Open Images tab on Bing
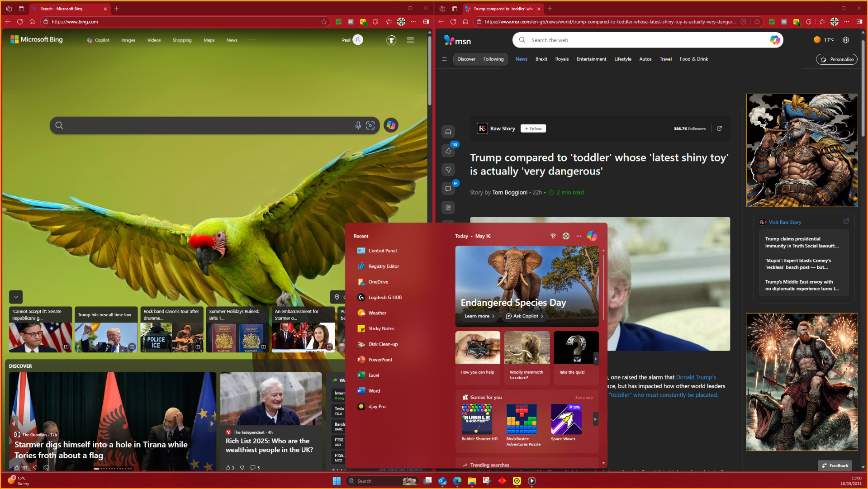The width and height of the screenshot is (868, 489). (128, 40)
